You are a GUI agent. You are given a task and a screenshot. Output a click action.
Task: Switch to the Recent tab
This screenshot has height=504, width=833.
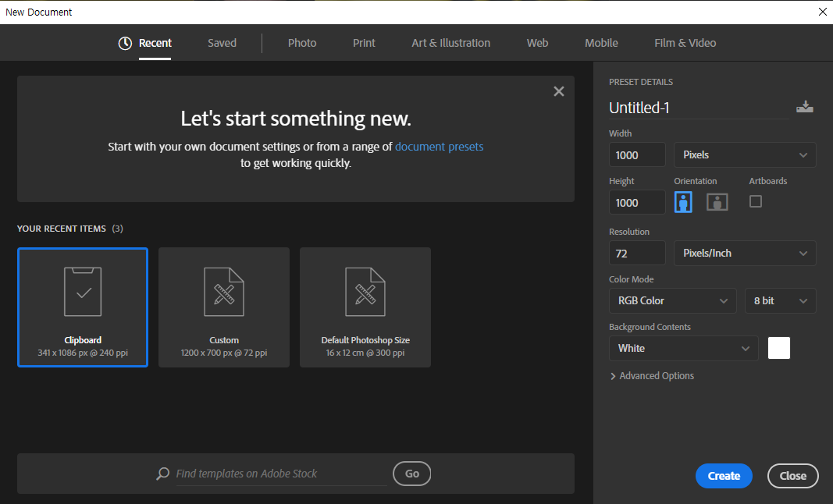[155, 43]
